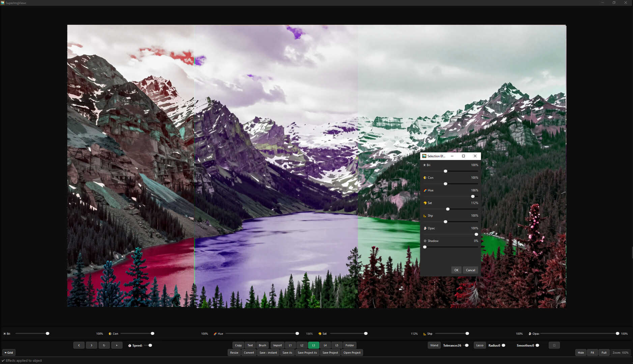Activate the Wand selection tool

(434, 345)
